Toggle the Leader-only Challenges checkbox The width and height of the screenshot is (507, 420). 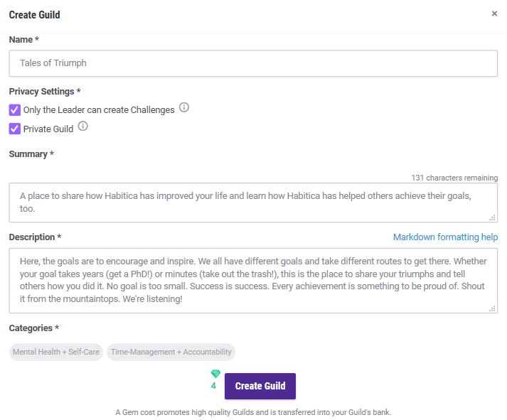click(15, 110)
